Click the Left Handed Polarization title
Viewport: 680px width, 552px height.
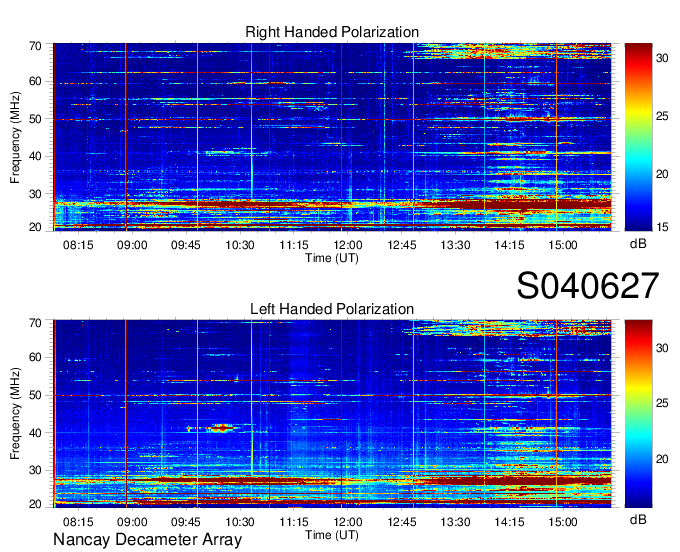[332, 309]
